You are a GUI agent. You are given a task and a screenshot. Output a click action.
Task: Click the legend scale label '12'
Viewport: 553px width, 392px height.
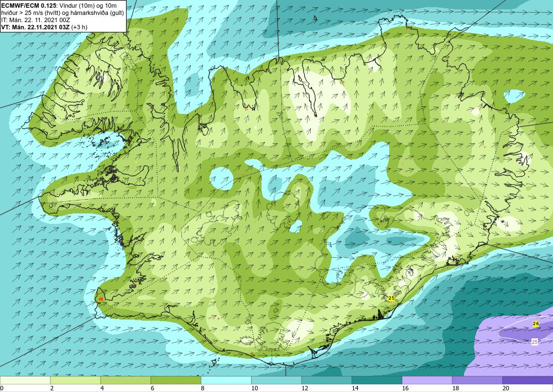coord(305,388)
